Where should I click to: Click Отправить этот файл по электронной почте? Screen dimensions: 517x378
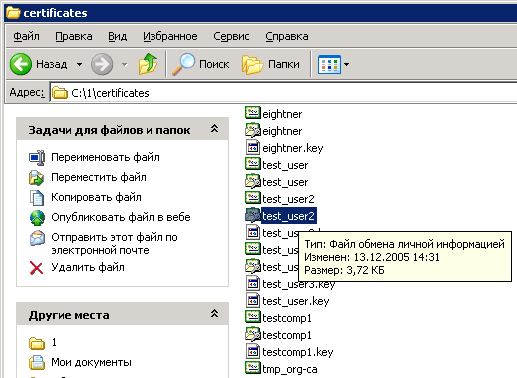(x=114, y=244)
